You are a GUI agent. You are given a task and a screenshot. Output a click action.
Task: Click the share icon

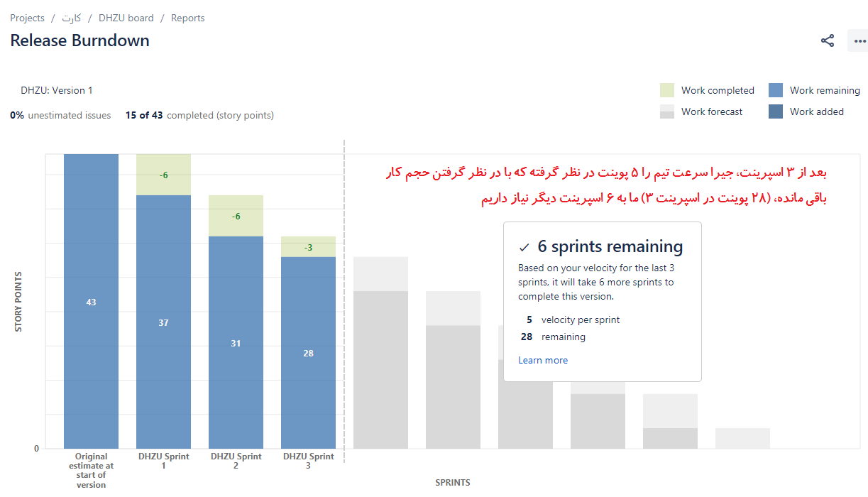point(828,40)
